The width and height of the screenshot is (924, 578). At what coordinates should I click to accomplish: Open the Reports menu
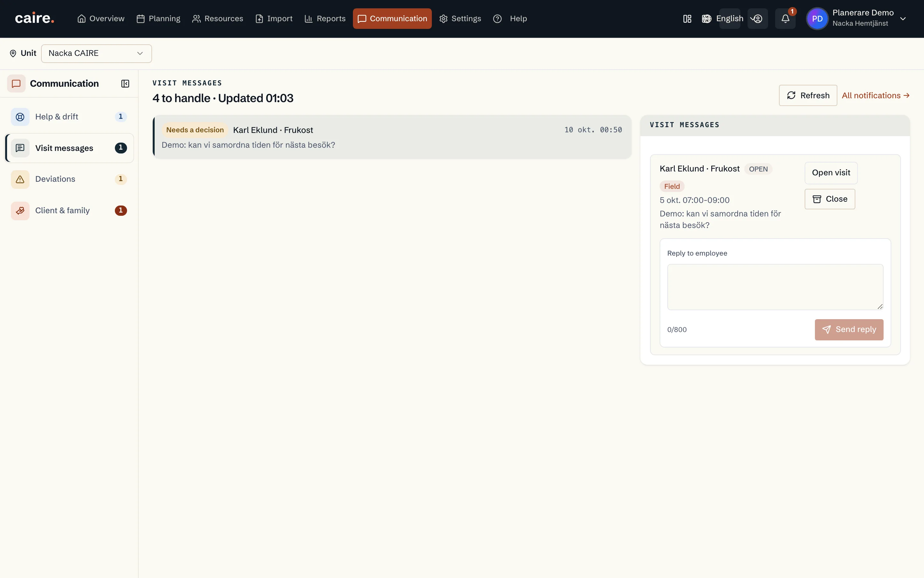coord(325,19)
